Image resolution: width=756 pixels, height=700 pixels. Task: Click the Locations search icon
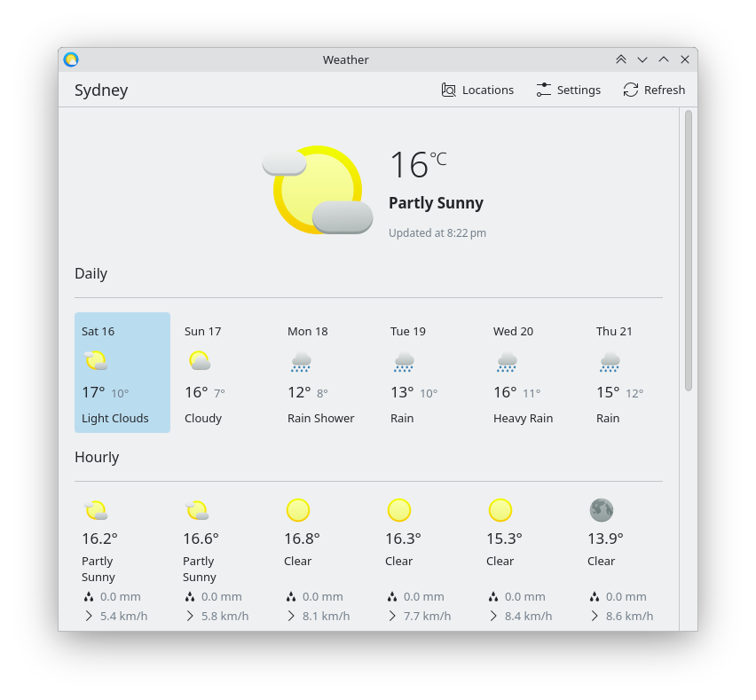[448, 90]
